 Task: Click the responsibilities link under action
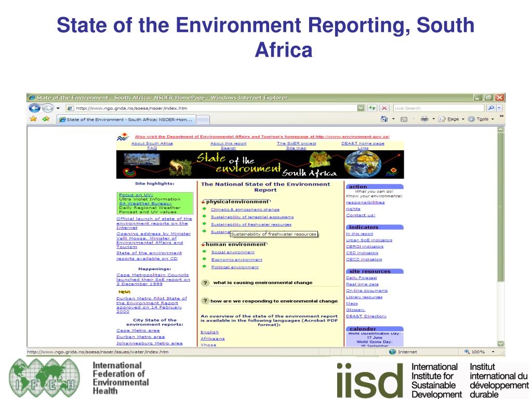click(x=365, y=202)
